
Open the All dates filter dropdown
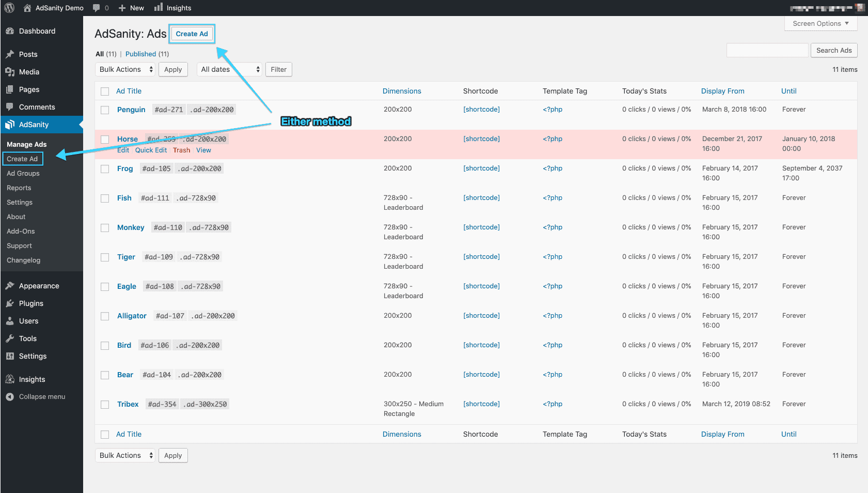coord(229,69)
